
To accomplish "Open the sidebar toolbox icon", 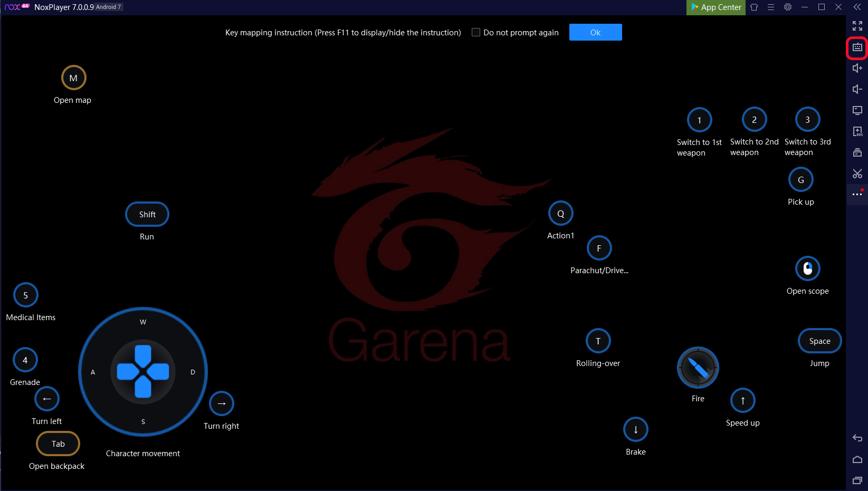I will pyautogui.click(x=857, y=152).
